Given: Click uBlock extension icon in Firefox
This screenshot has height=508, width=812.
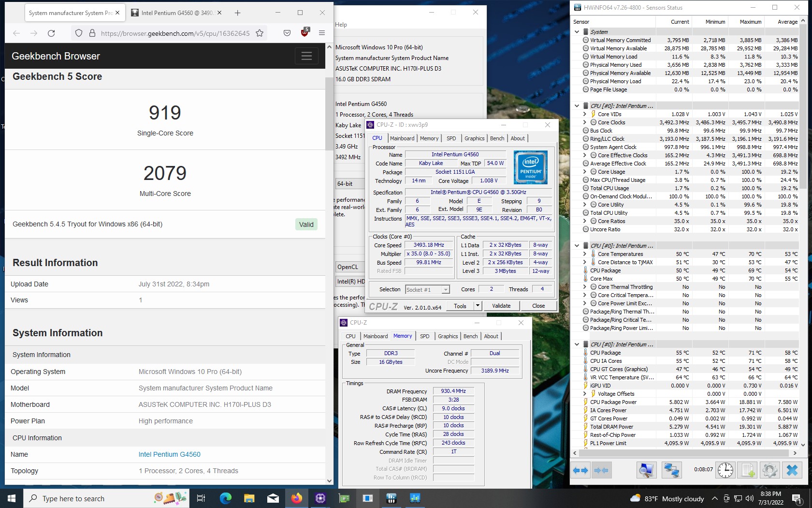Looking at the screenshot, I should pyautogui.click(x=304, y=33).
